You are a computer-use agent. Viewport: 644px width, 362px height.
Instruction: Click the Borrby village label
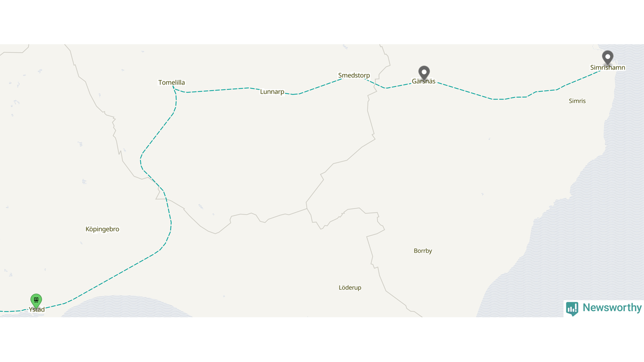(x=423, y=251)
